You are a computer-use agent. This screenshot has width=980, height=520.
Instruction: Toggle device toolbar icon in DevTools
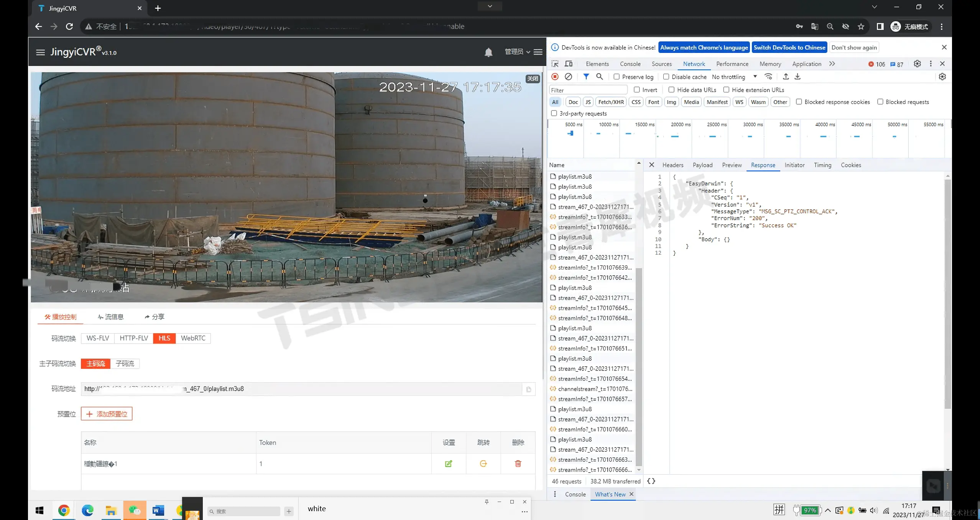pyautogui.click(x=569, y=64)
